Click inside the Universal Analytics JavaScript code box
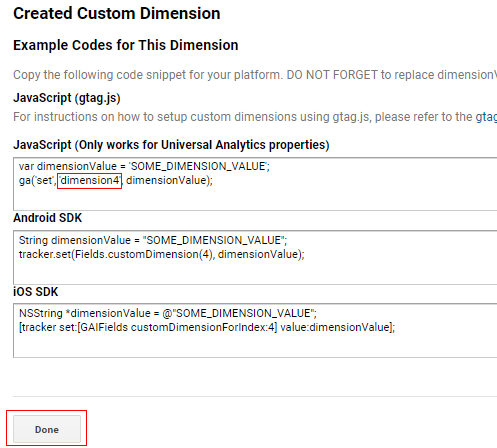This screenshot has width=497, height=448. click(x=255, y=184)
